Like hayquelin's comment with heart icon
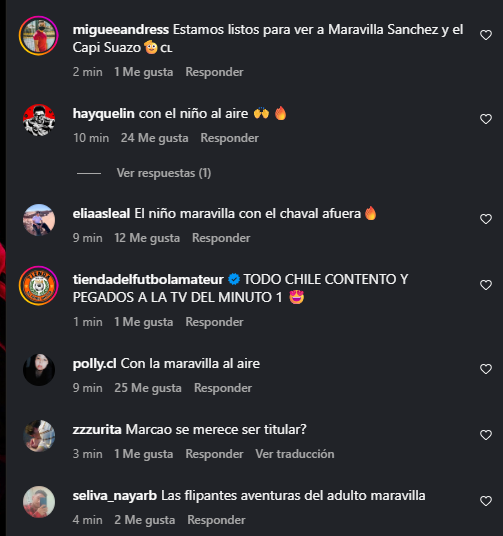The width and height of the screenshot is (503, 536). click(x=486, y=119)
